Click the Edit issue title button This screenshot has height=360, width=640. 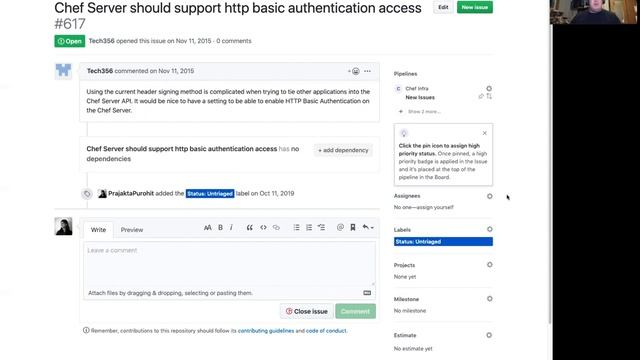[443, 7]
